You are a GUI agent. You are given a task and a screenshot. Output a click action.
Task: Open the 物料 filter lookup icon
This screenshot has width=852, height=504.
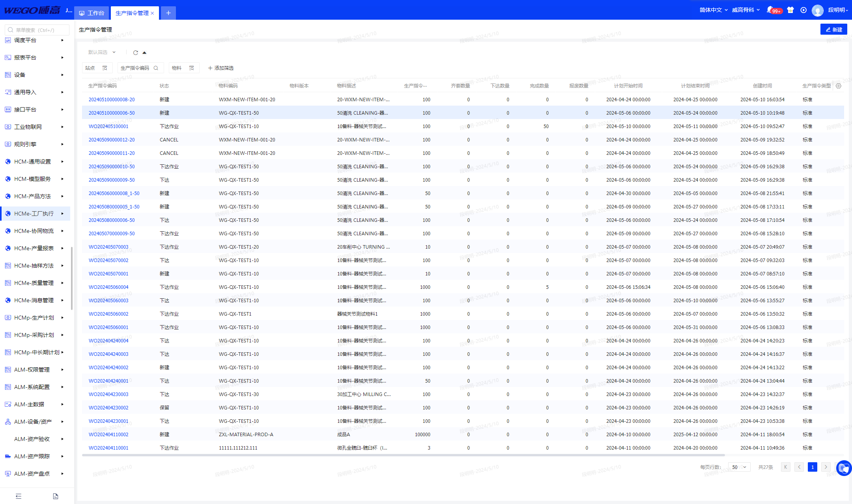point(192,68)
